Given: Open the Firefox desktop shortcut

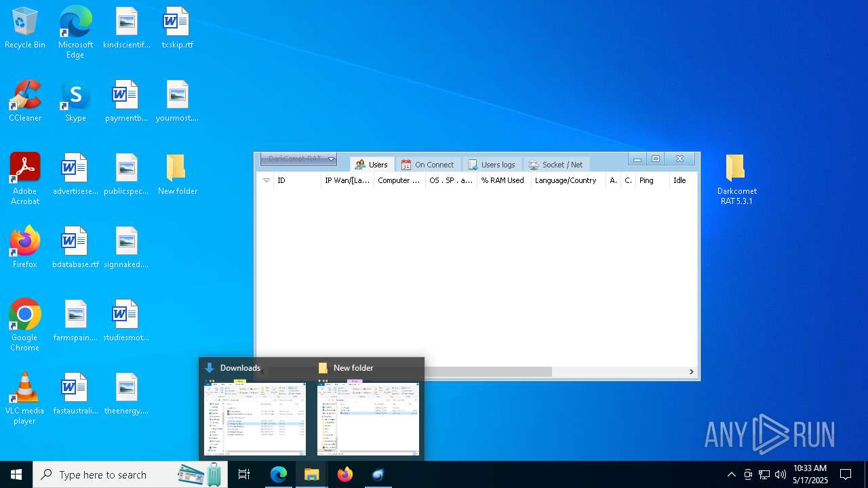Looking at the screenshot, I should pyautogui.click(x=25, y=248).
